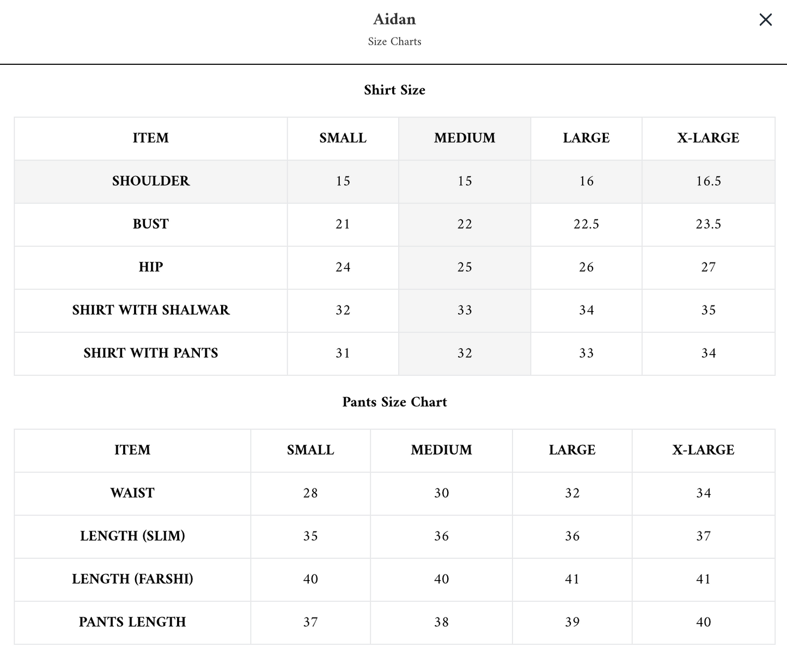Viewport: 787px width, 672px height.
Task: Close the Aidan size chart dialog
Action: (765, 20)
